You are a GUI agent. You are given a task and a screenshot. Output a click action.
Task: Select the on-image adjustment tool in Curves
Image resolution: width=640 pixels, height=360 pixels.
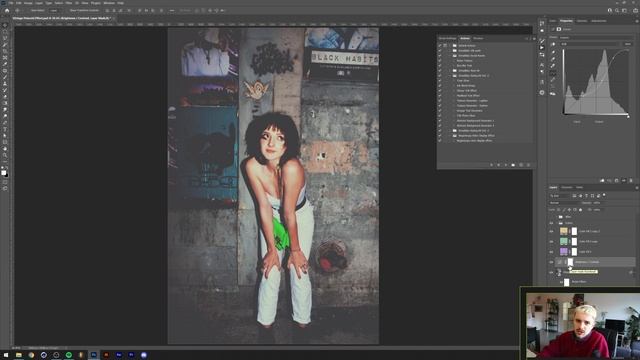[x=553, y=44]
